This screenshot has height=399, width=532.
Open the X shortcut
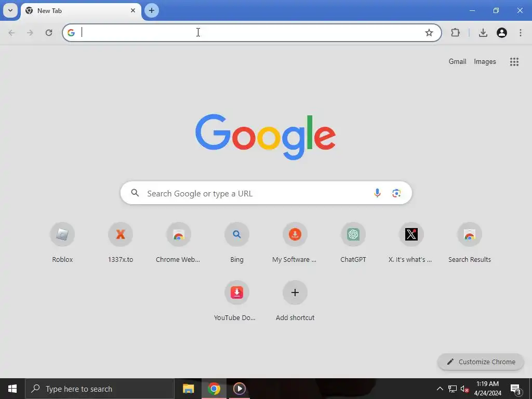[411, 243]
